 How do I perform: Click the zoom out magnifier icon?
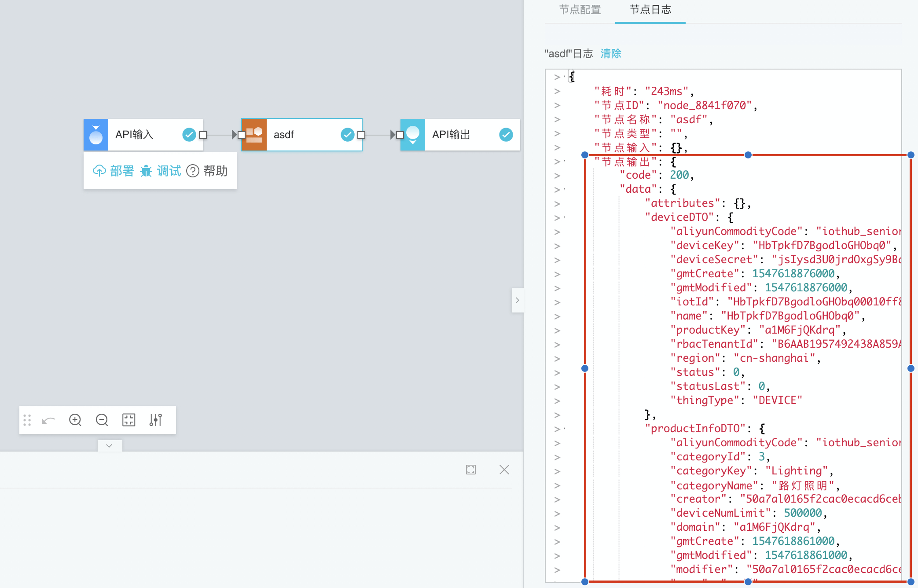(x=102, y=420)
